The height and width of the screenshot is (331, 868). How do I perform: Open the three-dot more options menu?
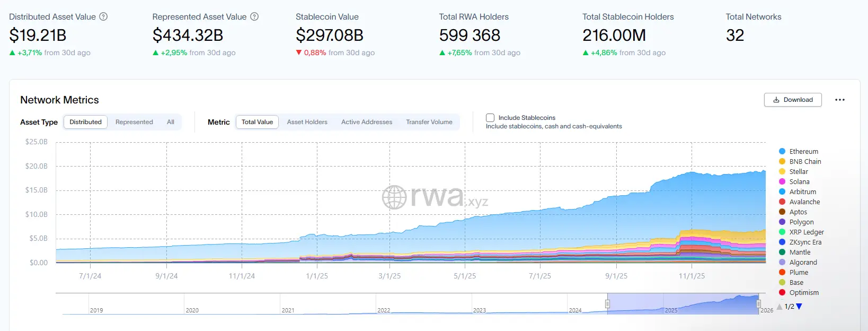839,100
